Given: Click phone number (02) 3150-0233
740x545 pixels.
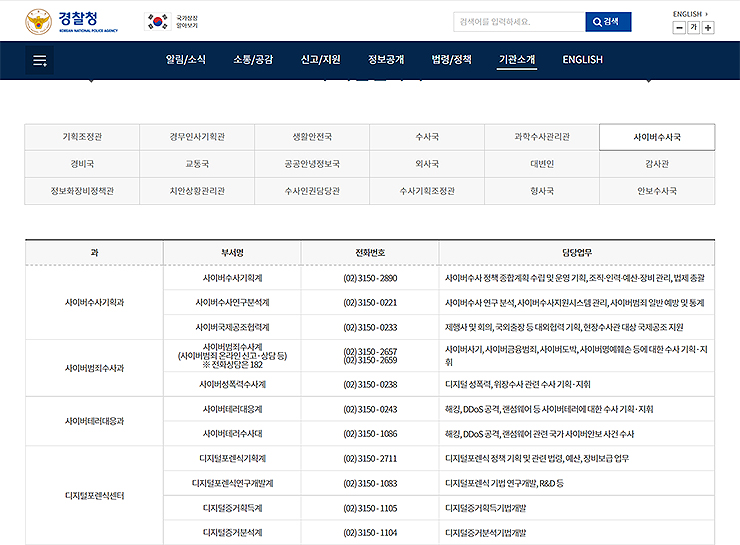Looking at the screenshot, I should [x=370, y=327].
